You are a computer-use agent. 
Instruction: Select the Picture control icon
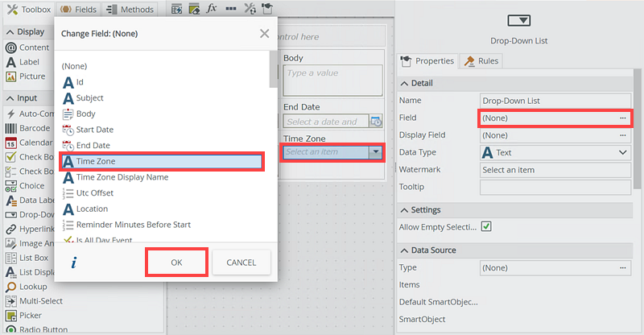tap(11, 77)
